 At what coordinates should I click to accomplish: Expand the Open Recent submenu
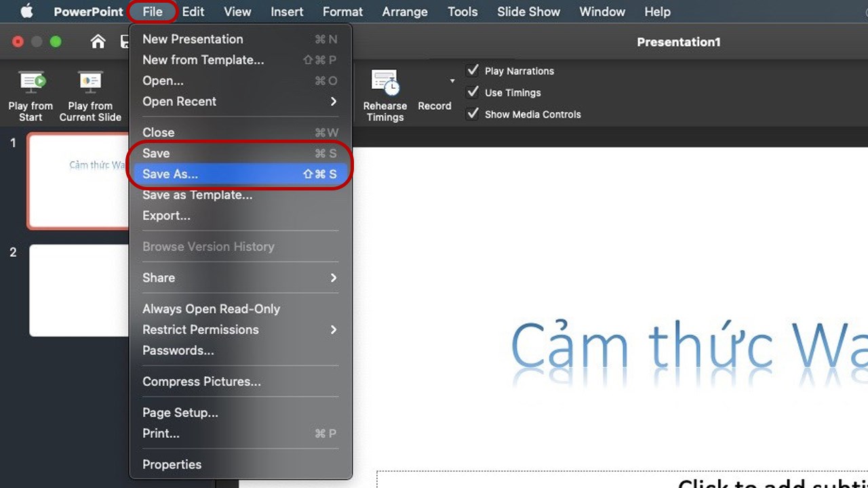click(x=241, y=102)
